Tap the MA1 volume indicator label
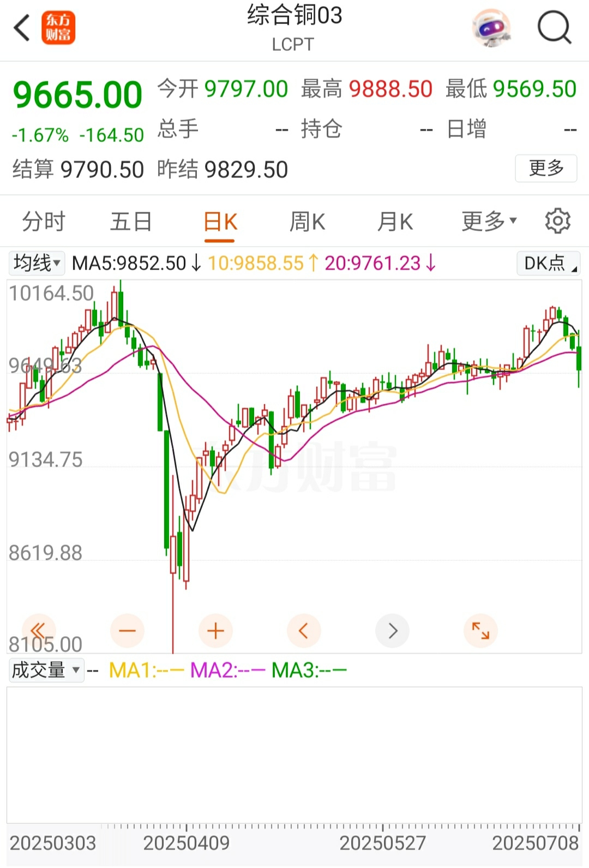Image resolution: width=589 pixels, height=868 pixels. 147,671
